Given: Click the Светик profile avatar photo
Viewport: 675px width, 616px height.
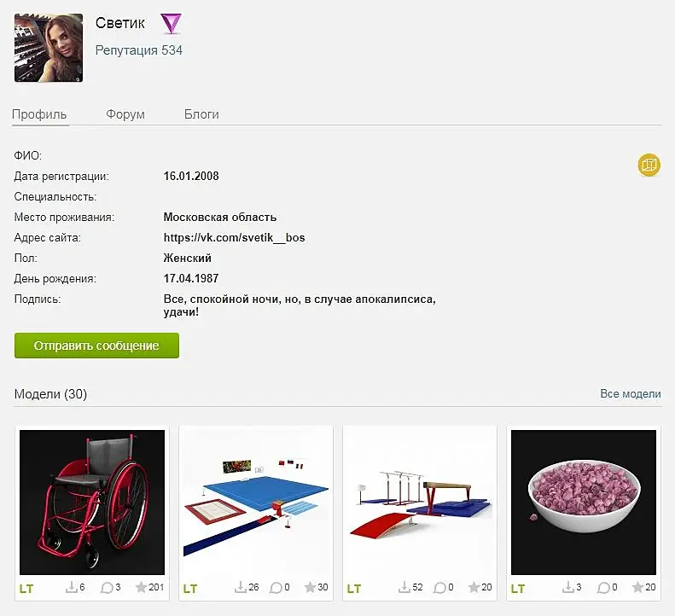Looking at the screenshot, I should click(49, 48).
